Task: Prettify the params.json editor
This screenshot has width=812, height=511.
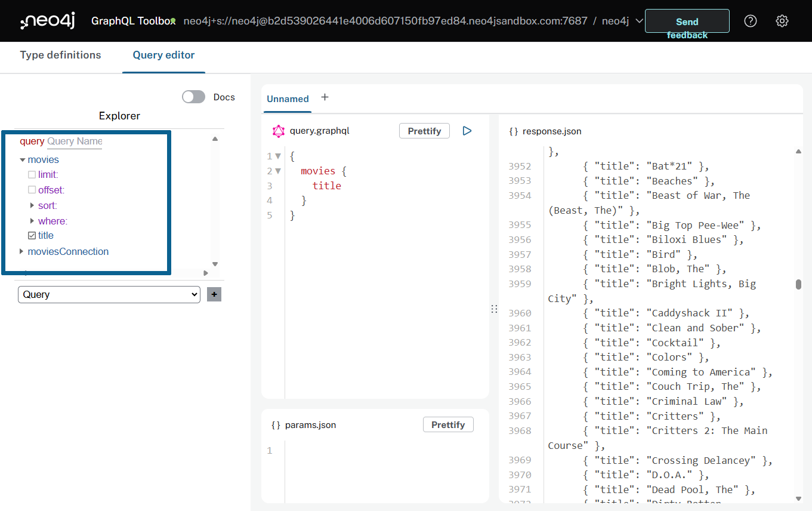Action: [448, 424]
